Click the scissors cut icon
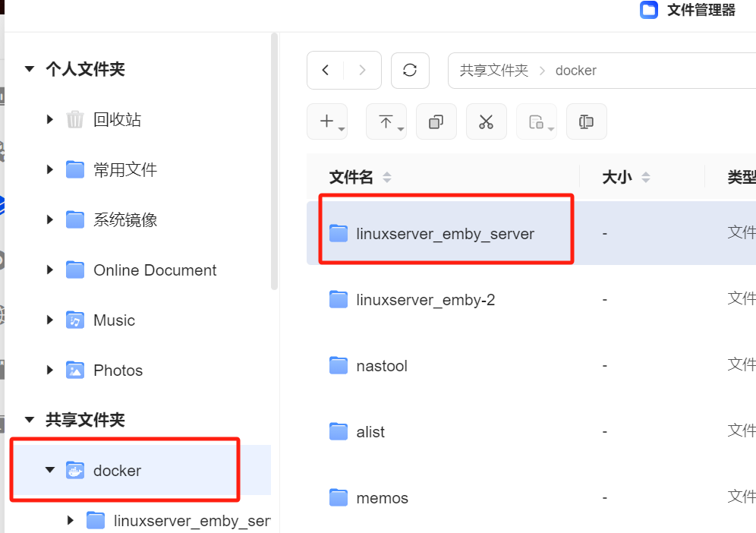756x533 pixels. (x=486, y=121)
